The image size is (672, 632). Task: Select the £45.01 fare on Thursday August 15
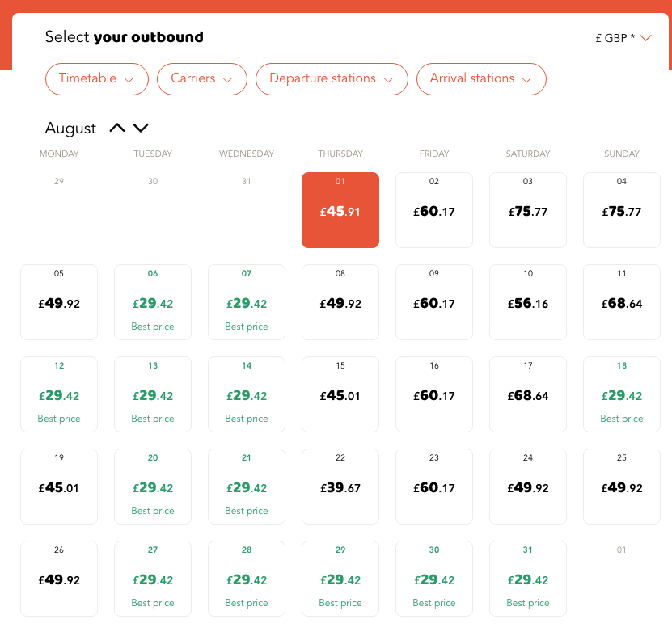[340, 394]
